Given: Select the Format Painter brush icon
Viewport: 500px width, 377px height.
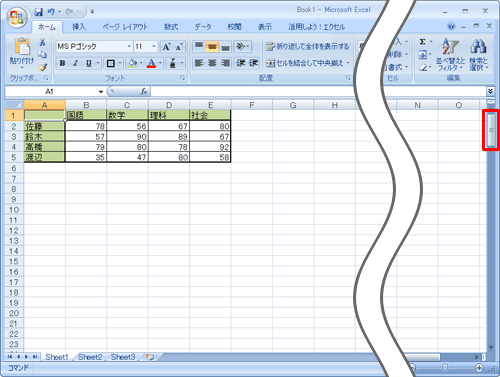Looking at the screenshot, I should point(43,67).
